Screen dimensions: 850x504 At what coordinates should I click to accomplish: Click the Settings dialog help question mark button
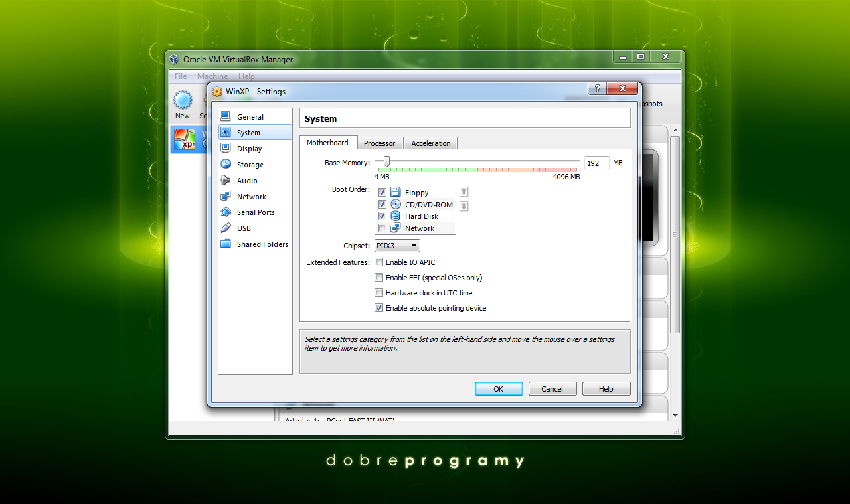point(597,88)
